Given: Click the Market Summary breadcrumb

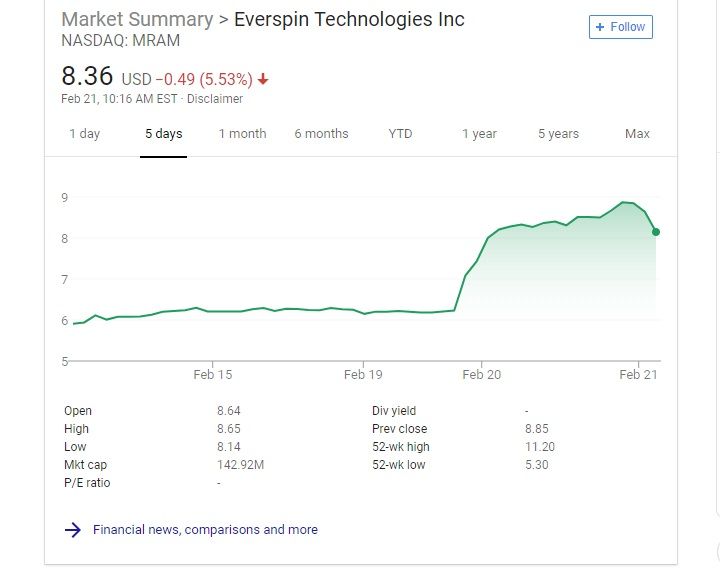Looking at the screenshot, I should click(137, 20).
